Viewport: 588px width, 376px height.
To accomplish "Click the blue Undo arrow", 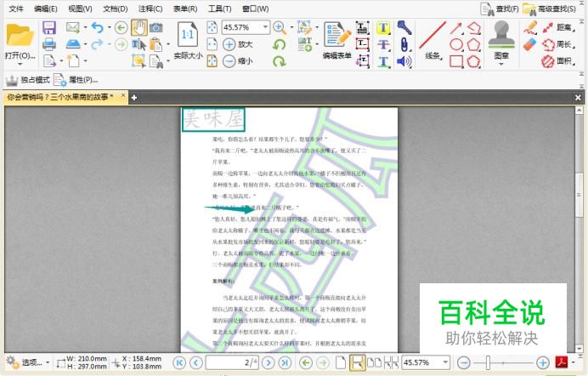I will coord(97,27).
